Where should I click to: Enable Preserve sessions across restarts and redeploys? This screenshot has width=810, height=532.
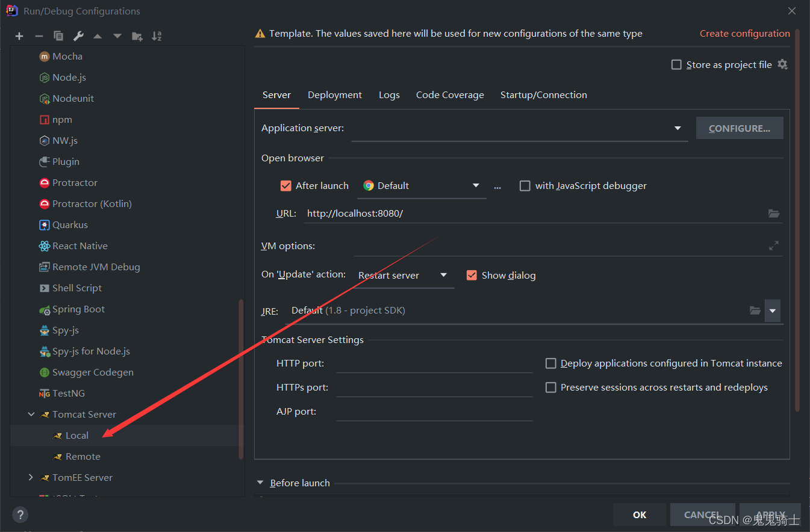pyautogui.click(x=550, y=388)
